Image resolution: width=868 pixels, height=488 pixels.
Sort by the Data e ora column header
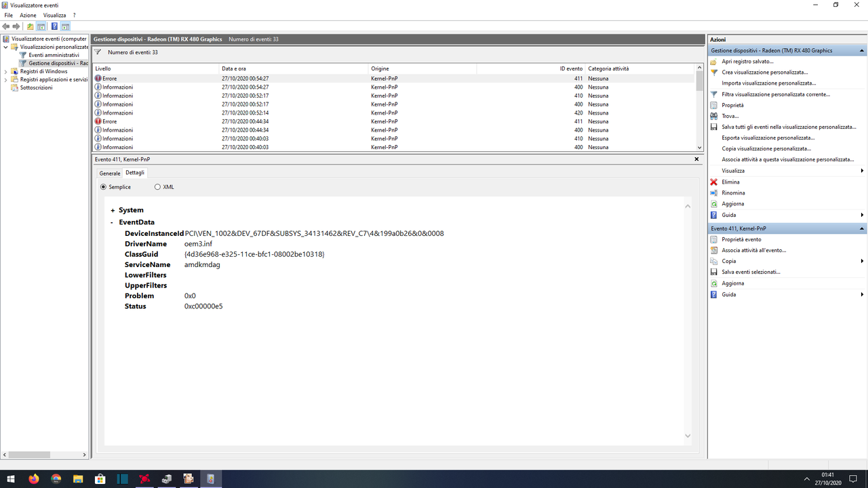point(294,68)
